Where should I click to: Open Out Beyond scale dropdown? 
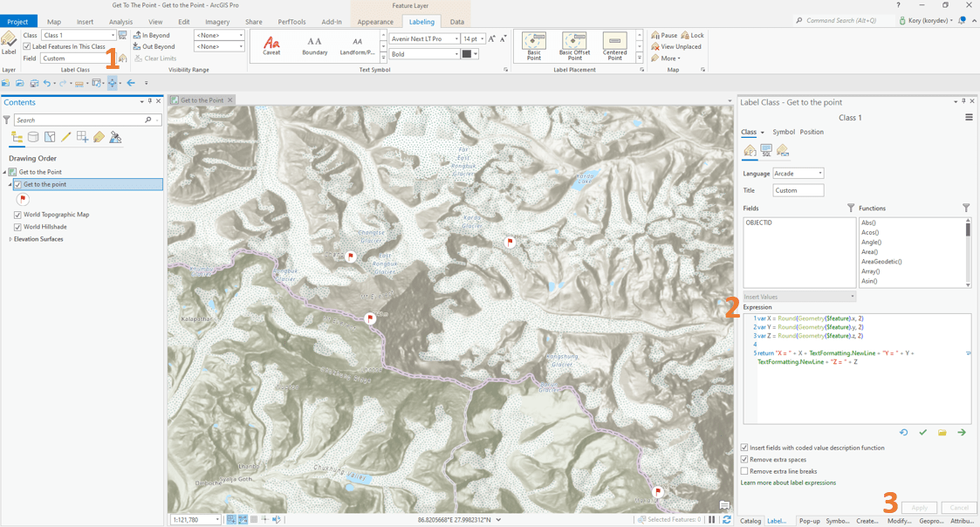219,46
